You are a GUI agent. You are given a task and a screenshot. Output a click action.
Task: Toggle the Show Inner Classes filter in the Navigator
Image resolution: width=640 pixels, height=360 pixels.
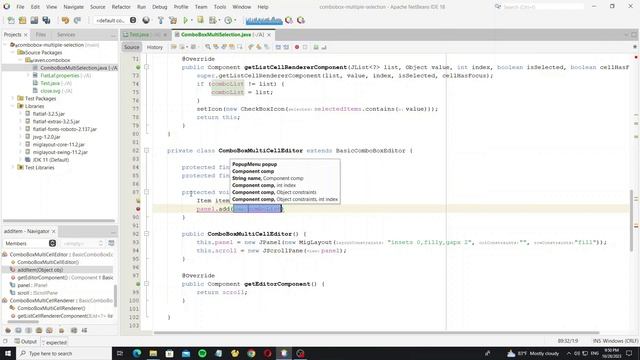[x=49, y=330]
